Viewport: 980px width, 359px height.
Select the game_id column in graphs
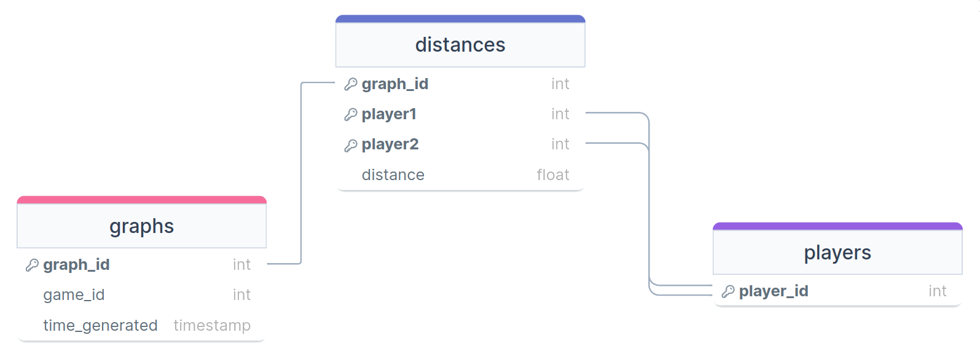click(x=141, y=295)
